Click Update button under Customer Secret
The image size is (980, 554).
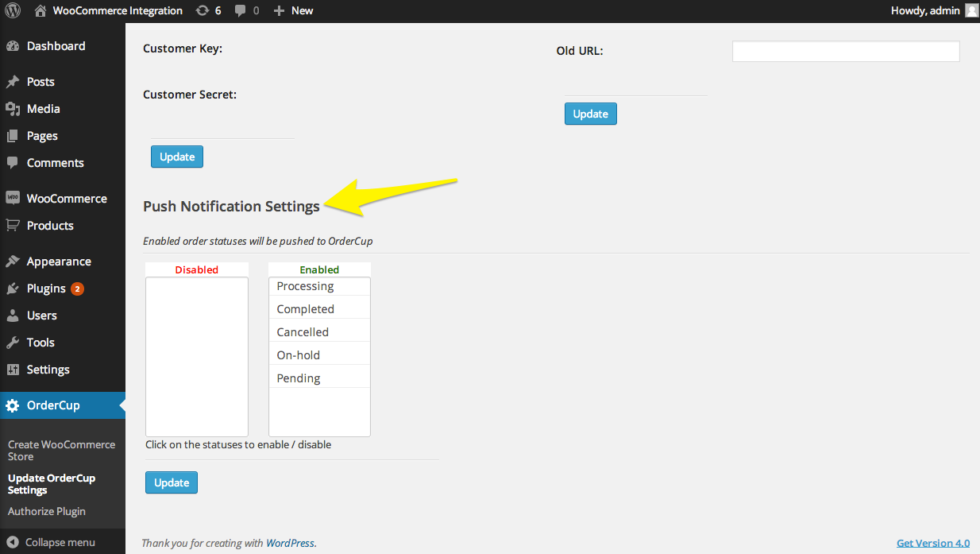[x=177, y=157]
